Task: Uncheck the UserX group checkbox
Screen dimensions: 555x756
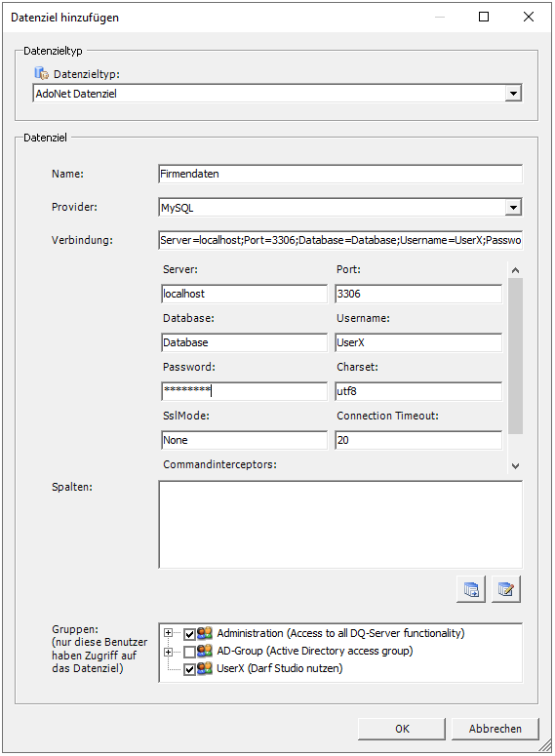Action: [189, 669]
